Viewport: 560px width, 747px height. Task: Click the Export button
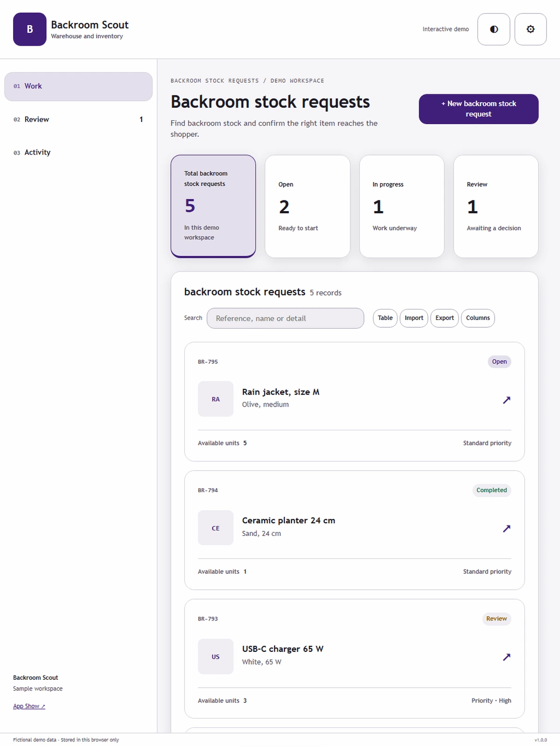pyautogui.click(x=444, y=318)
